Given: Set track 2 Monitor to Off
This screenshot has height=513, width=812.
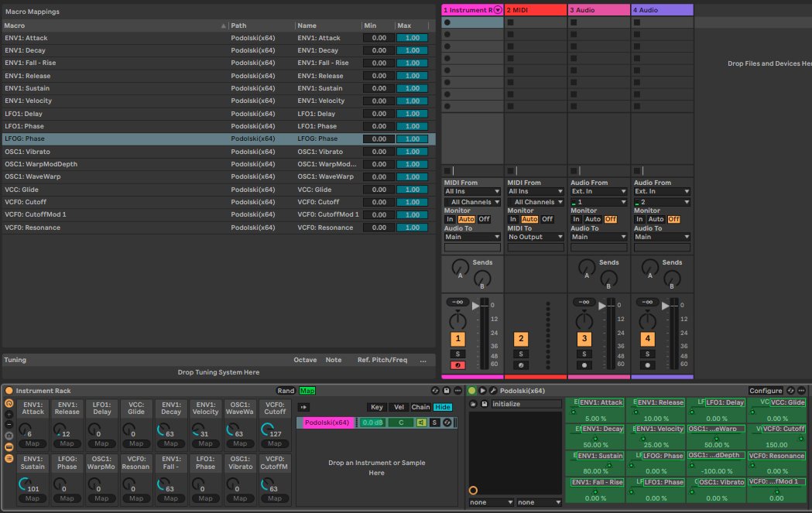Looking at the screenshot, I should (x=547, y=220).
